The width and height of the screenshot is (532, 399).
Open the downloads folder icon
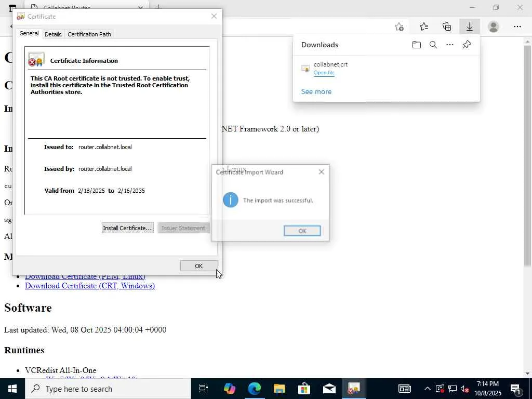tap(416, 45)
